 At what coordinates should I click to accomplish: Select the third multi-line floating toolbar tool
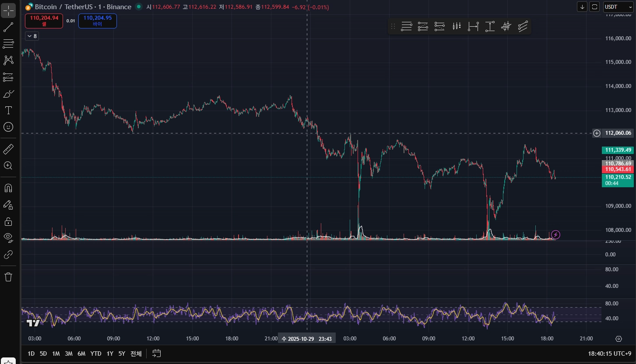tap(439, 27)
